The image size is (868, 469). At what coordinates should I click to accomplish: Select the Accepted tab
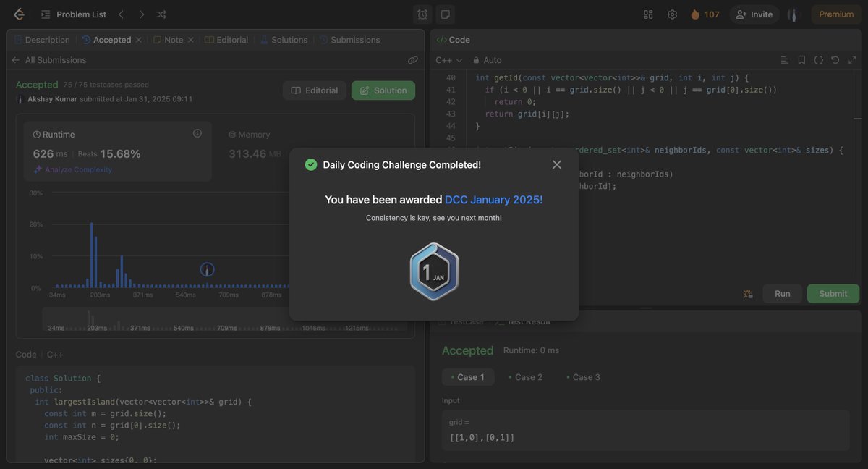point(106,40)
